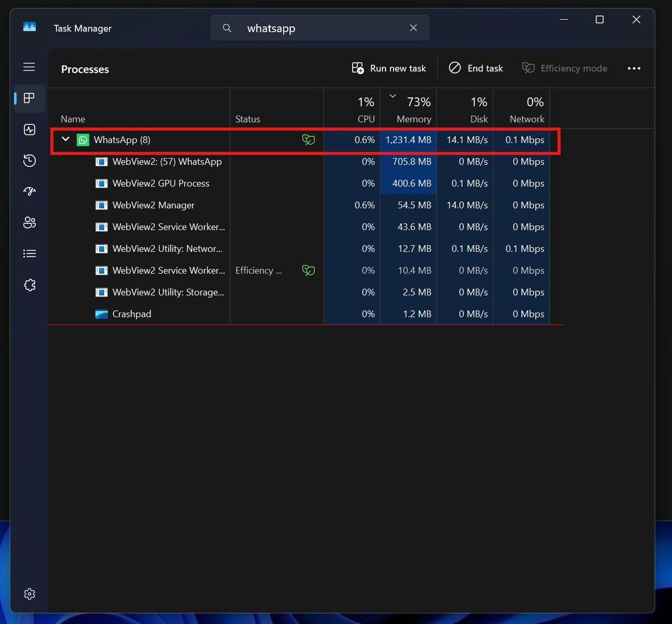Open the Services puzzle icon in sidebar

tap(29, 285)
